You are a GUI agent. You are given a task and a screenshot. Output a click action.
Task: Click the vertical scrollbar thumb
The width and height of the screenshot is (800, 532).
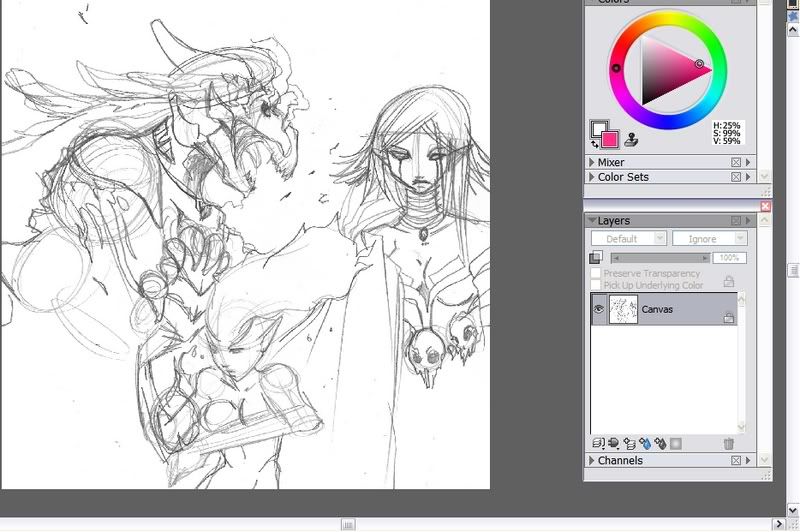tap(793, 270)
